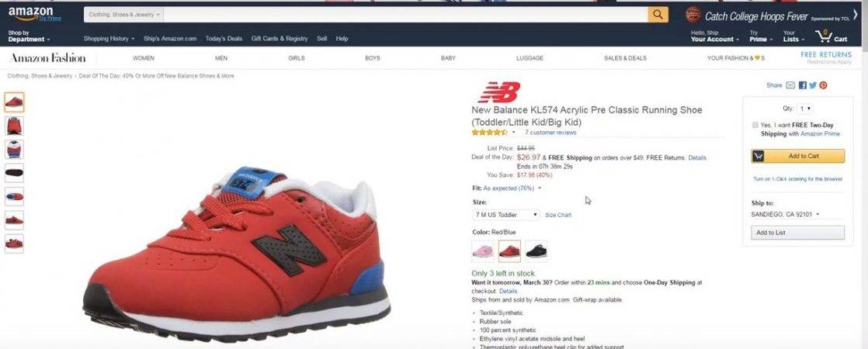This screenshot has width=868, height=349.
Task: Open the 7 customer reviews link
Action: click(550, 133)
